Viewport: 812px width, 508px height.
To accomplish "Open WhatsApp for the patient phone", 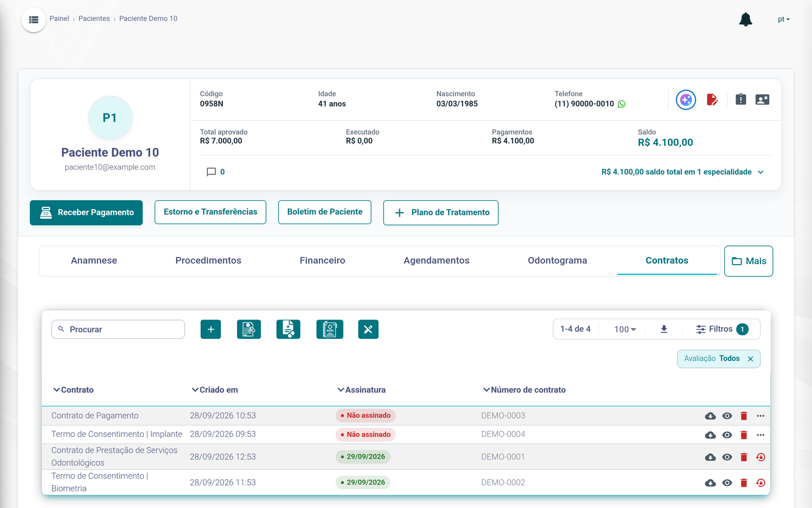I will tap(622, 104).
